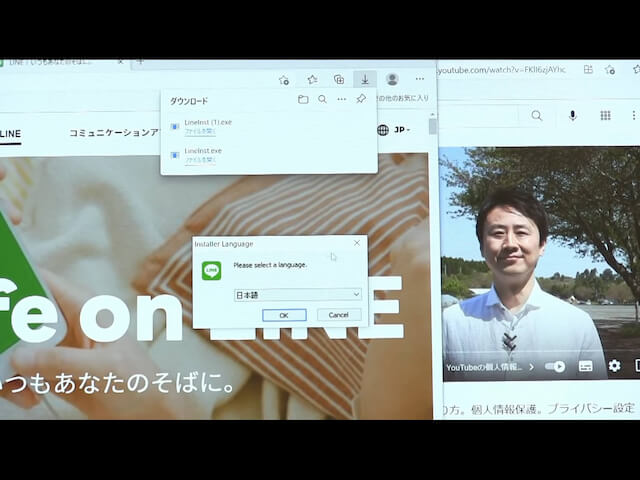Open the language dropdown showing 日本語
The width and height of the screenshot is (640, 480).
pyautogui.click(x=298, y=294)
